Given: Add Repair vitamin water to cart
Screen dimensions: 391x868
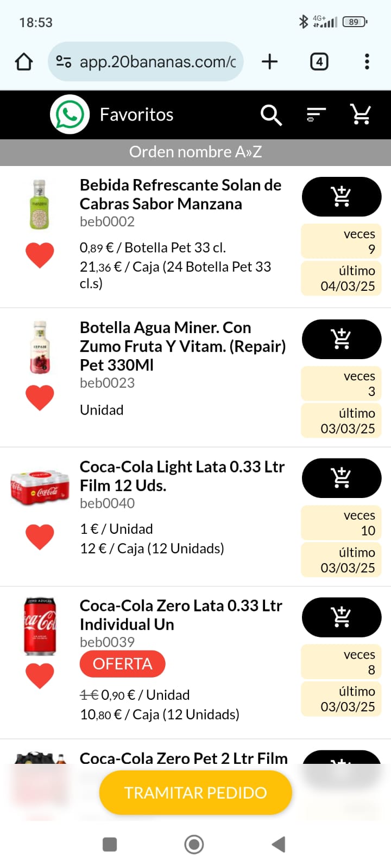Looking at the screenshot, I should pos(342,339).
